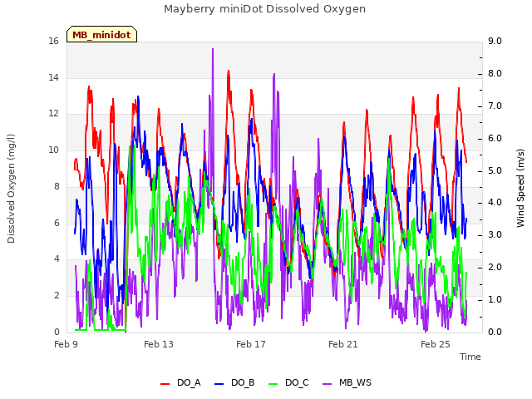Click the Feb 17 x-axis tick label
Viewport: 532px width, 399px height.
[x=251, y=344]
